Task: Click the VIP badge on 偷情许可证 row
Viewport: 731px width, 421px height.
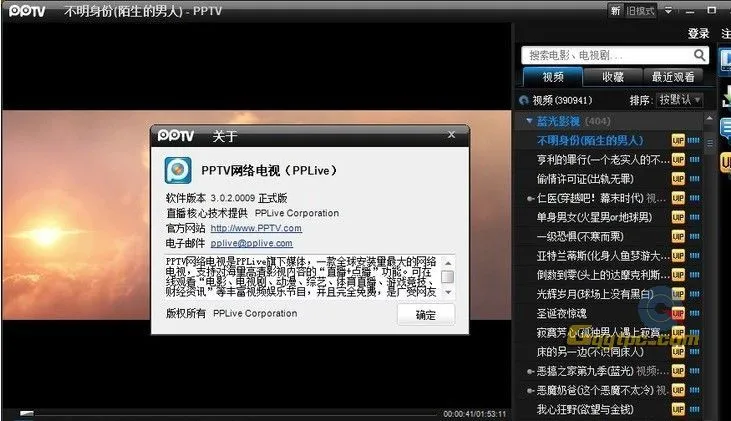Action: coord(678,179)
